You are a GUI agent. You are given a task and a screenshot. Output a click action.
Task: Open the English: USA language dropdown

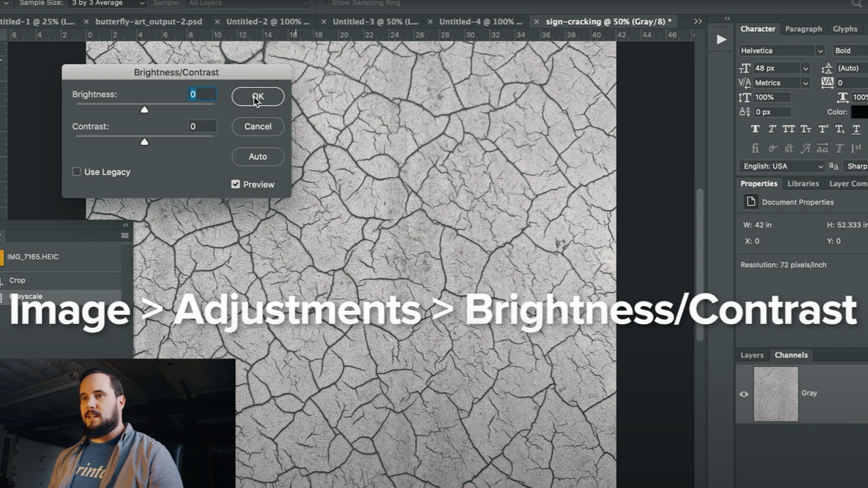(783, 166)
